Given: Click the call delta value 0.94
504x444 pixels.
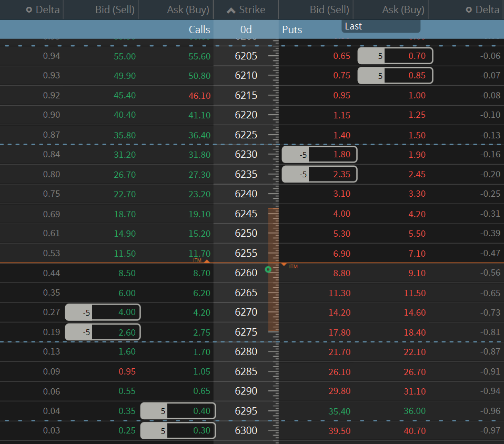Looking at the screenshot, I should (52, 56).
